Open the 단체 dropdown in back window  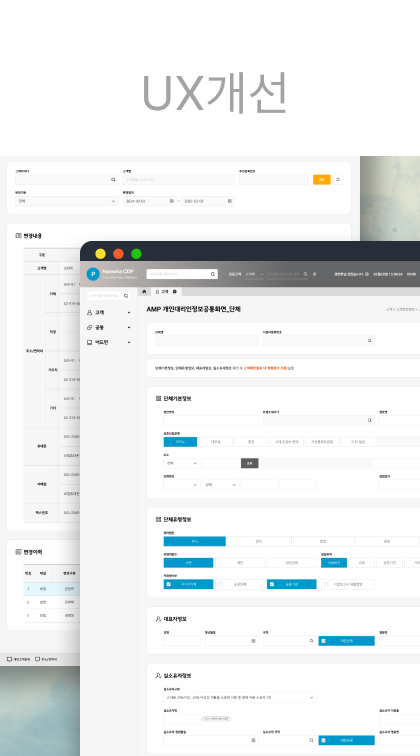click(x=67, y=201)
